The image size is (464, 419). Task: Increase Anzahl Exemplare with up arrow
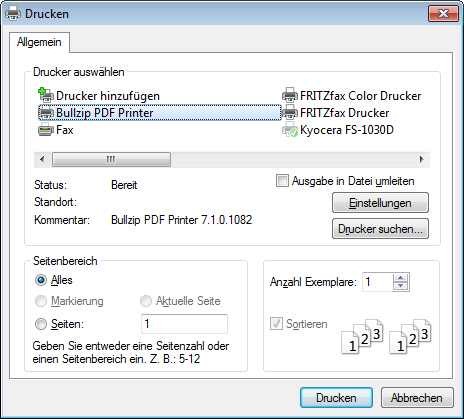[400, 278]
